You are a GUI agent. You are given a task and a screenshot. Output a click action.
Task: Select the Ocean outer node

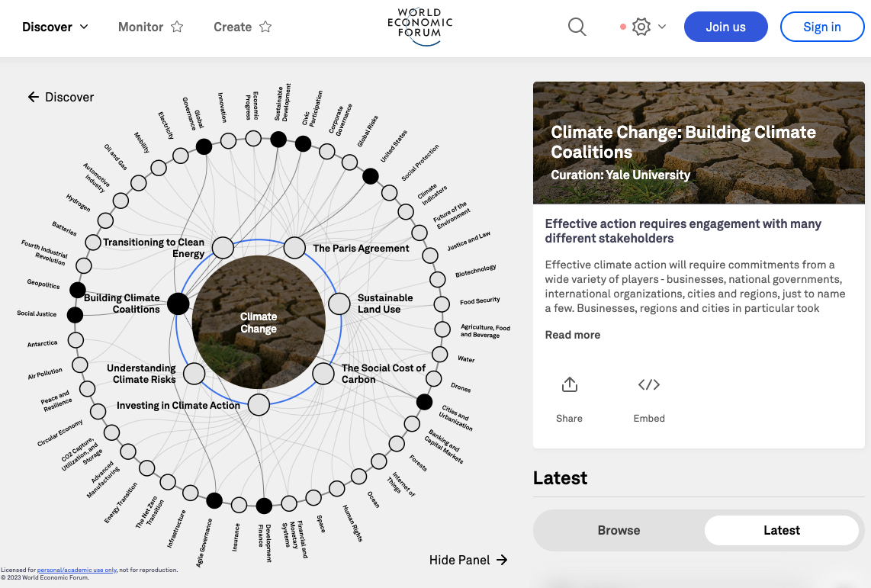point(358,477)
